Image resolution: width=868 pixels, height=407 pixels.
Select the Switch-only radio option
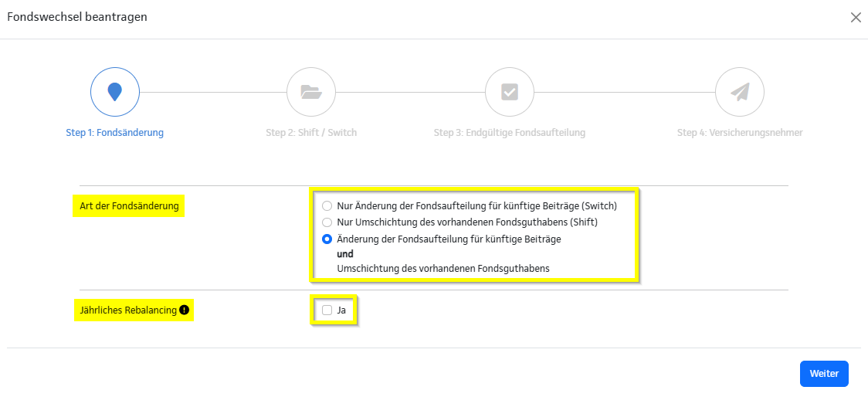[x=327, y=206]
